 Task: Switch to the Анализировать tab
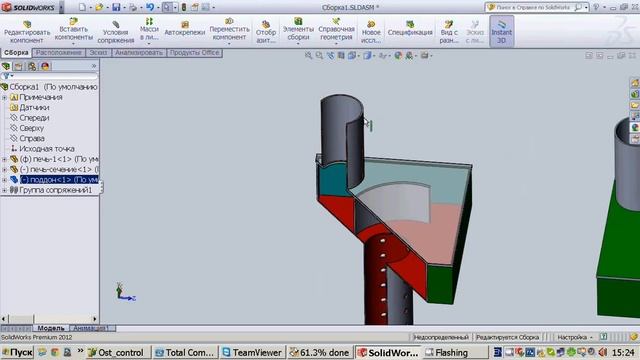pos(139,53)
